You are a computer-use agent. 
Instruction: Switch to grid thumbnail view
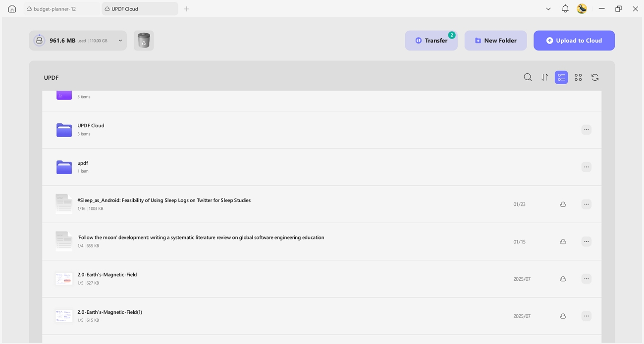[578, 77]
